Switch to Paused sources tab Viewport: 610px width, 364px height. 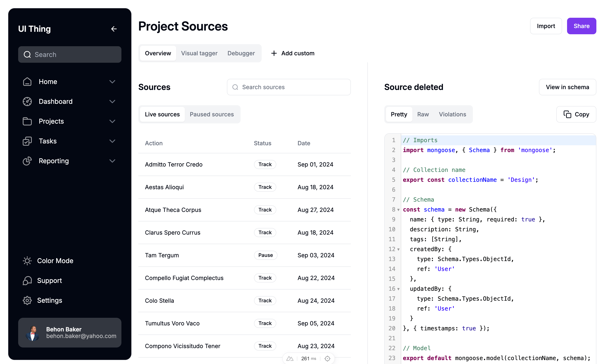pyautogui.click(x=212, y=114)
